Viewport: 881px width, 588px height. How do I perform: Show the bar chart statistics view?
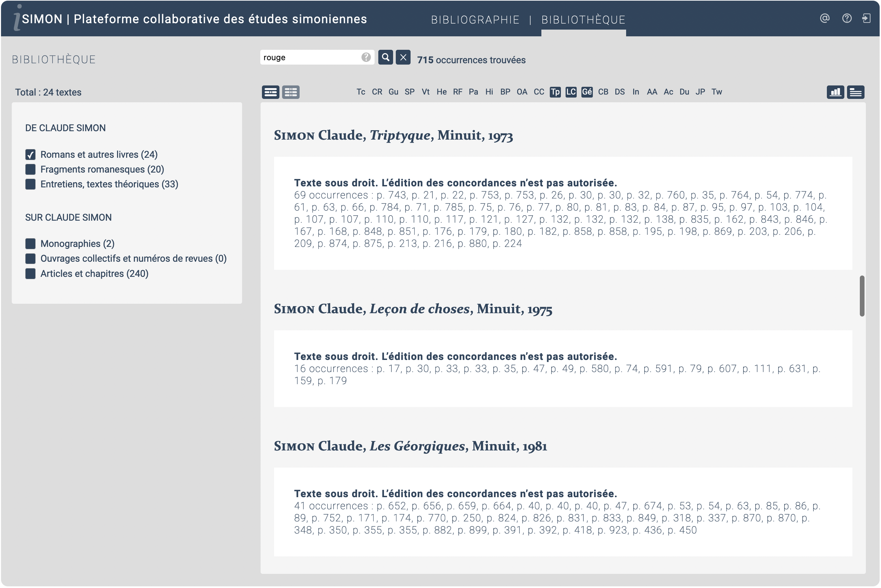[x=835, y=92]
